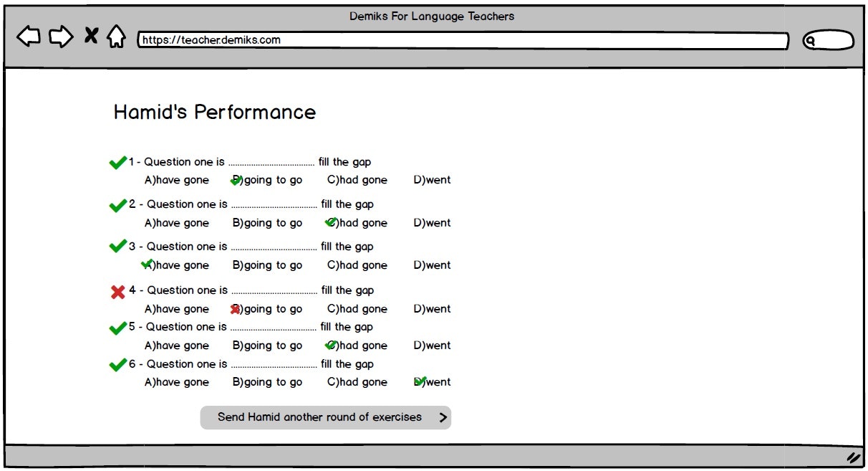Click the green checkmark beside question 3
868x471 pixels.
pyautogui.click(x=117, y=247)
